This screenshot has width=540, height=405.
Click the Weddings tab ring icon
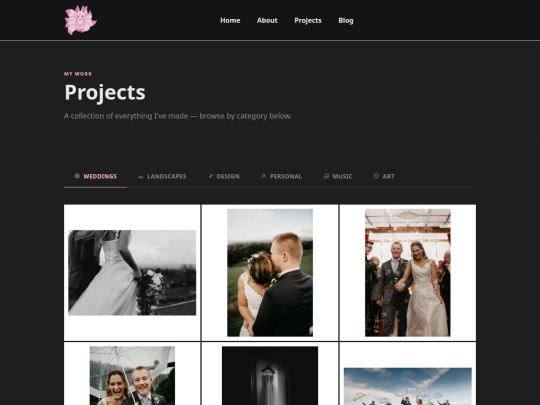(77, 176)
